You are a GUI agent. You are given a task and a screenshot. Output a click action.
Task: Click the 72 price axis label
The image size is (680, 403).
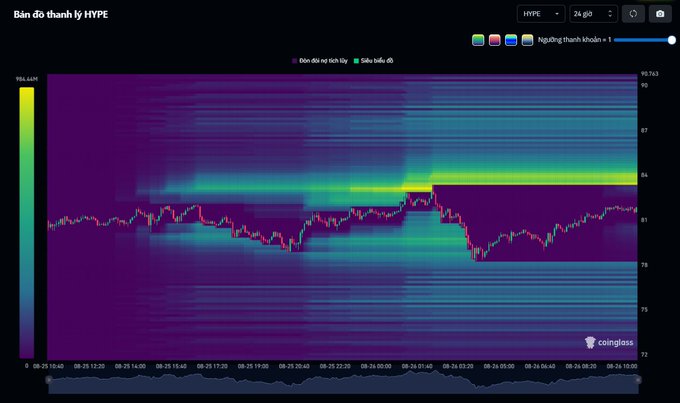point(644,354)
